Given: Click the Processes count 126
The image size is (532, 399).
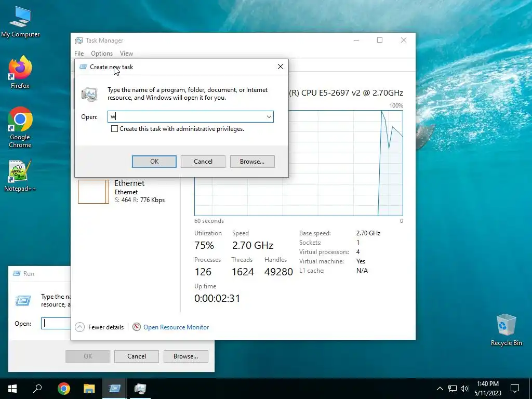Looking at the screenshot, I should point(203,272).
